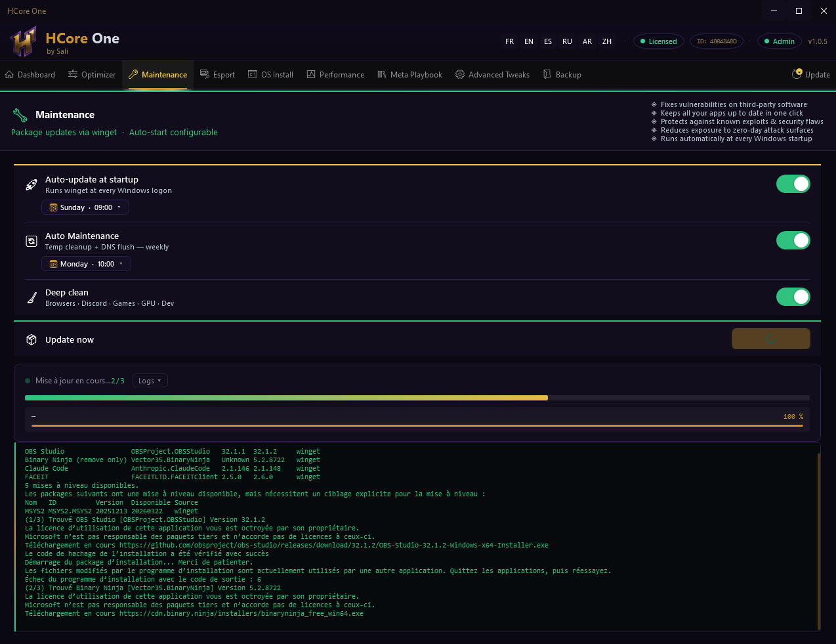Viewport: 836px width, 644px height.
Task: Click the Dashboard home icon
Action: coord(9,75)
